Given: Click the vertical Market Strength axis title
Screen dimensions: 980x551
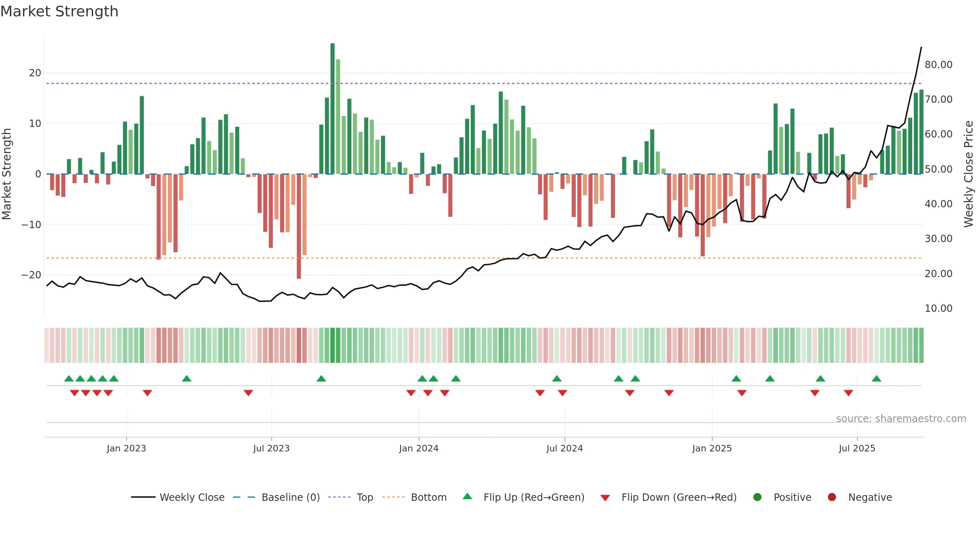Looking at the screenshot, I should (7, 174).
